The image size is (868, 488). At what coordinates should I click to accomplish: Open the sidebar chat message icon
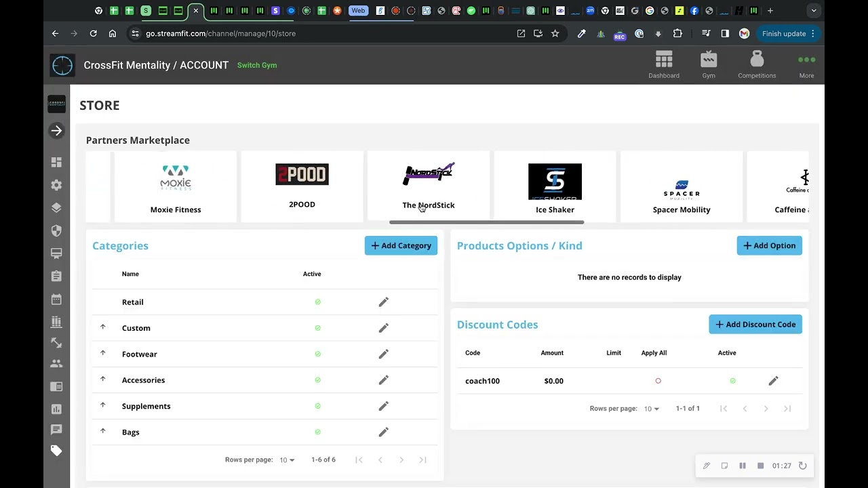tap(56, 430)
